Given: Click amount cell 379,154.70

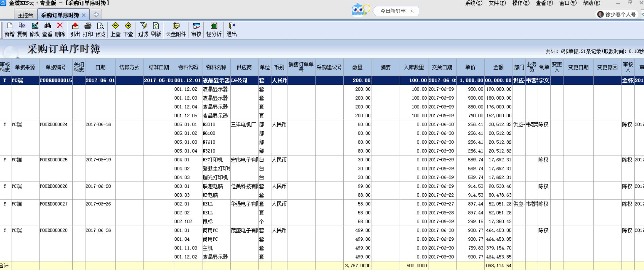Looking at the screenshot, I should [499, 248].
